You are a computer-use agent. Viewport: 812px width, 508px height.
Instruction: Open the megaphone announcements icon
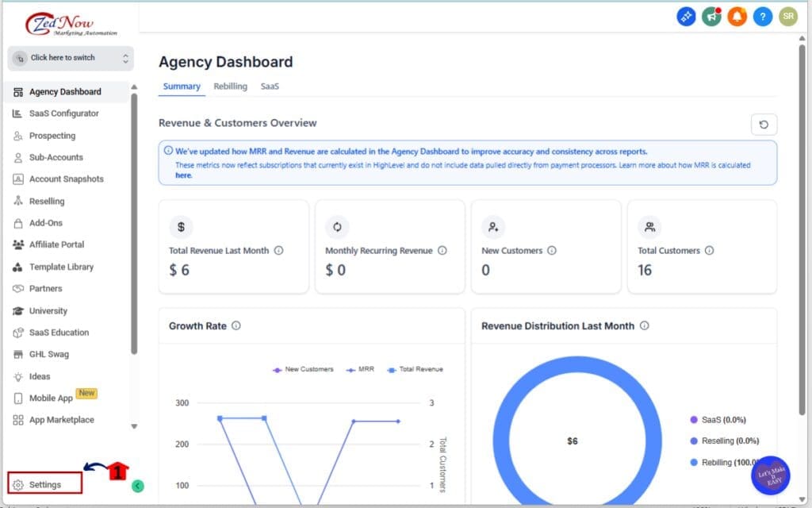[x=711, y=16]
